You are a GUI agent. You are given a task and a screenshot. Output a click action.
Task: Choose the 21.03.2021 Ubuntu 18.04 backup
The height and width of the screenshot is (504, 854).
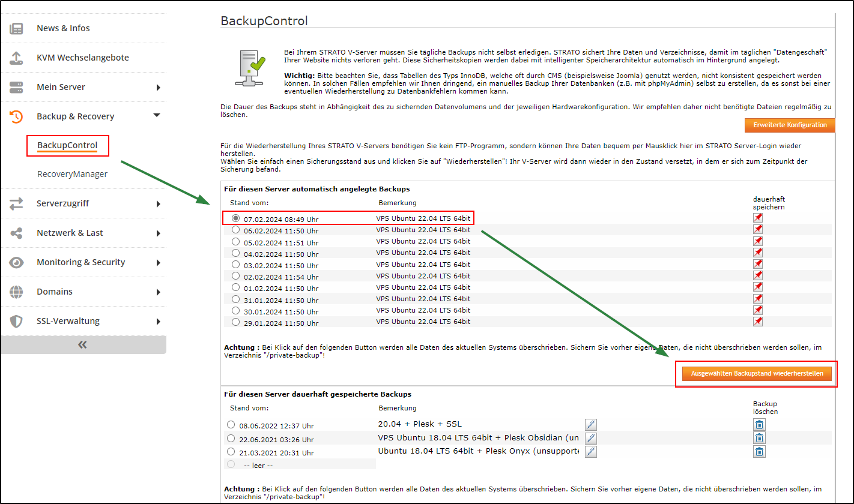[x=231, y=452]
